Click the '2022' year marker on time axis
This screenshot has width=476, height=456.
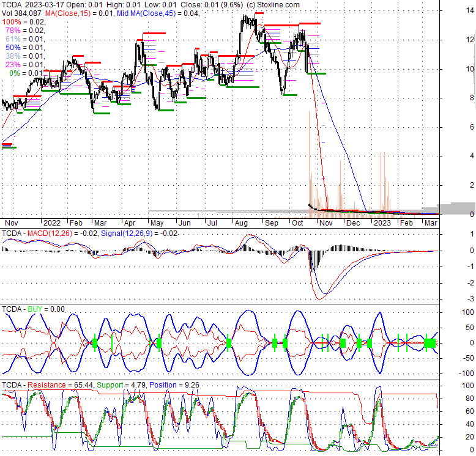pos(52,223)
